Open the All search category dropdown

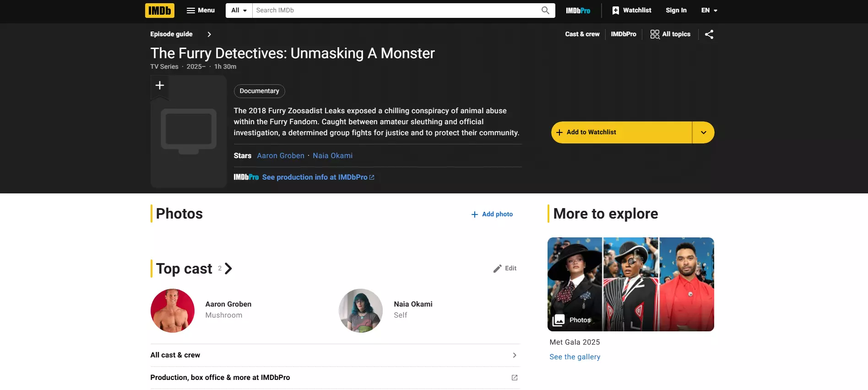tap(239, 11)
